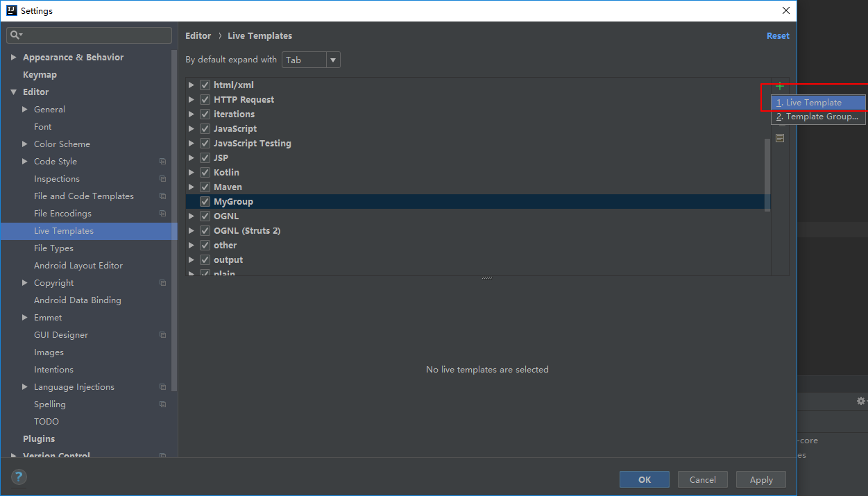
Task: Expand the Emmet subsection arrow
Action: coord(25,318)
